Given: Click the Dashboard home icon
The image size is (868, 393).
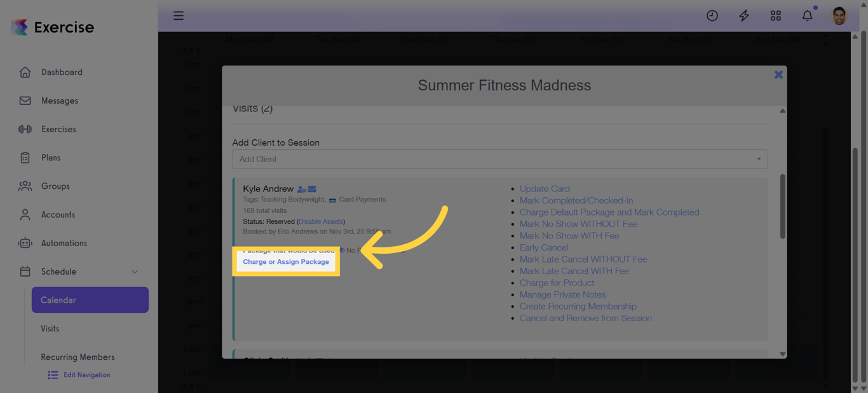Looking at the screenshot, I should tap(25, 72).
